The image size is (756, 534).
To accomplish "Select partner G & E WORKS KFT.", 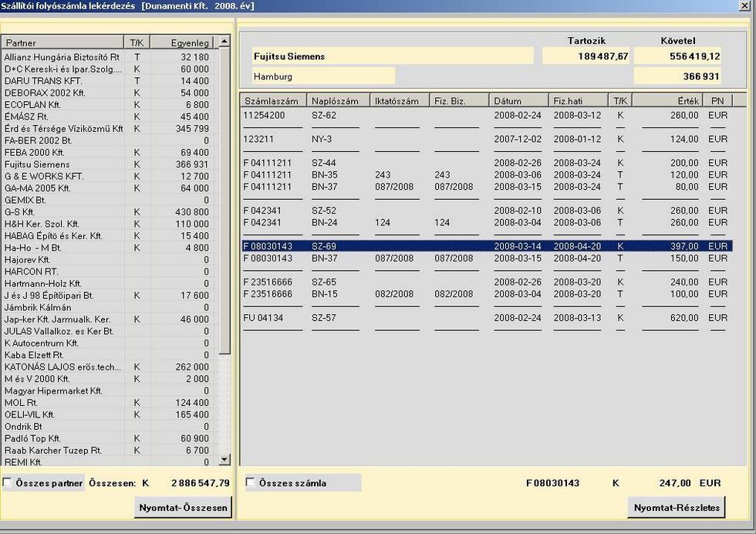I will [x=110, y=176].
